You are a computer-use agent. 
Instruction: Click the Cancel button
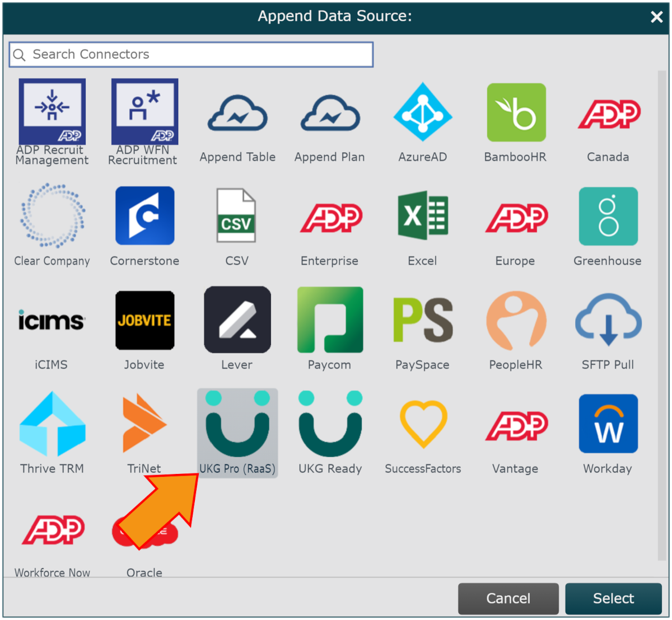tap(508, 598)
